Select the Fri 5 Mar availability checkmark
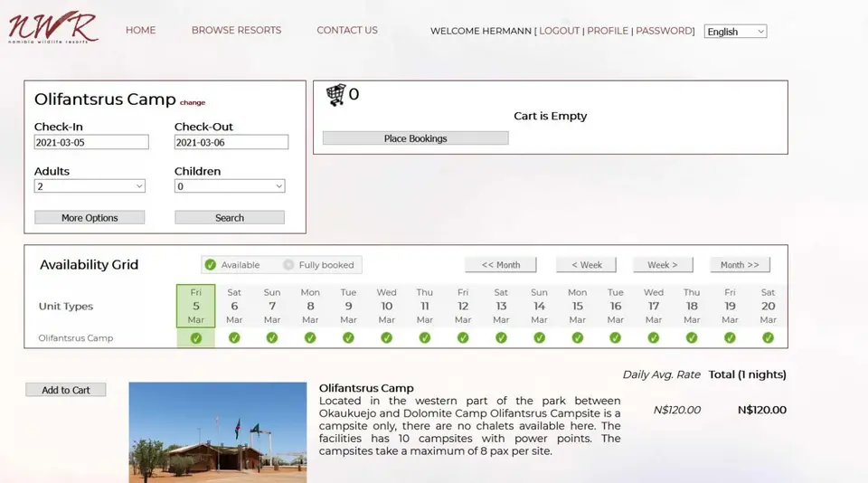 (196, 338)
